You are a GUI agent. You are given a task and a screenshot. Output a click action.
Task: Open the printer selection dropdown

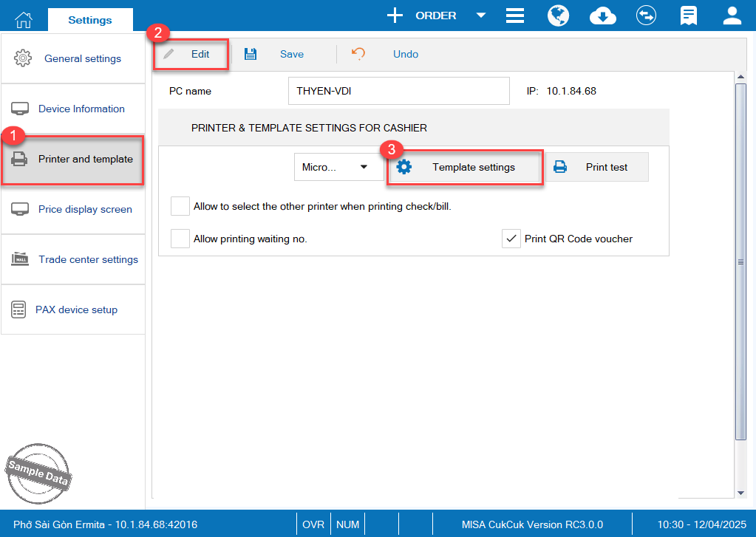click(x=337, y=167)
